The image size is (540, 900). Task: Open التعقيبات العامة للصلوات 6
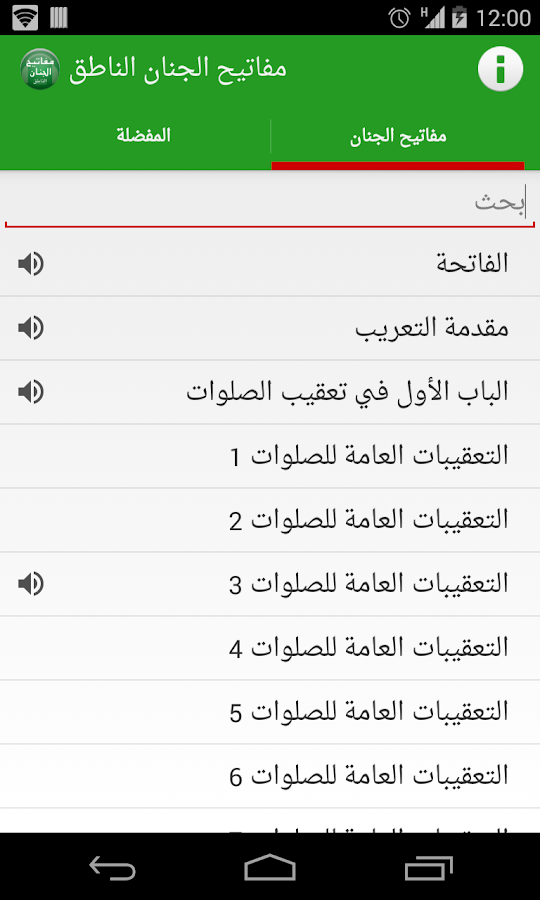coord(270,777)
